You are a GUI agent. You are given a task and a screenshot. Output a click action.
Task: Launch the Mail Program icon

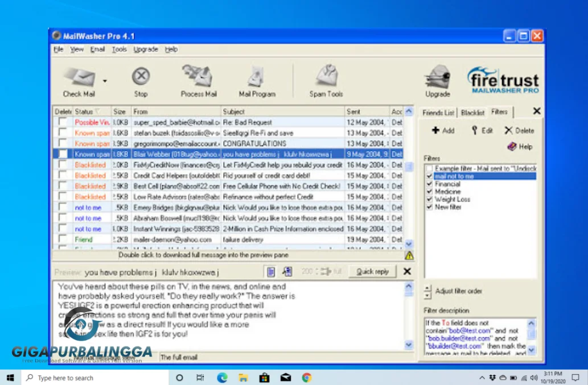(x=256, y=76)
